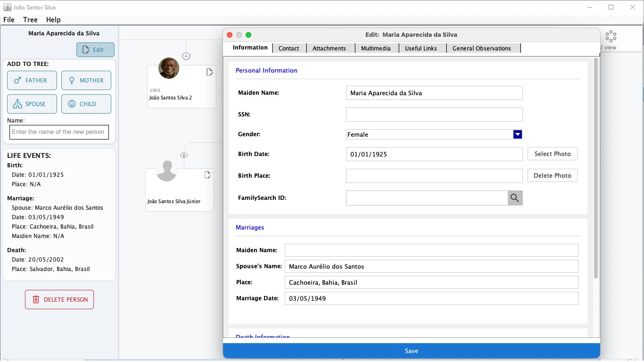Switch to the Multimedia tab

pyautogui.click(x=376, y=48)
